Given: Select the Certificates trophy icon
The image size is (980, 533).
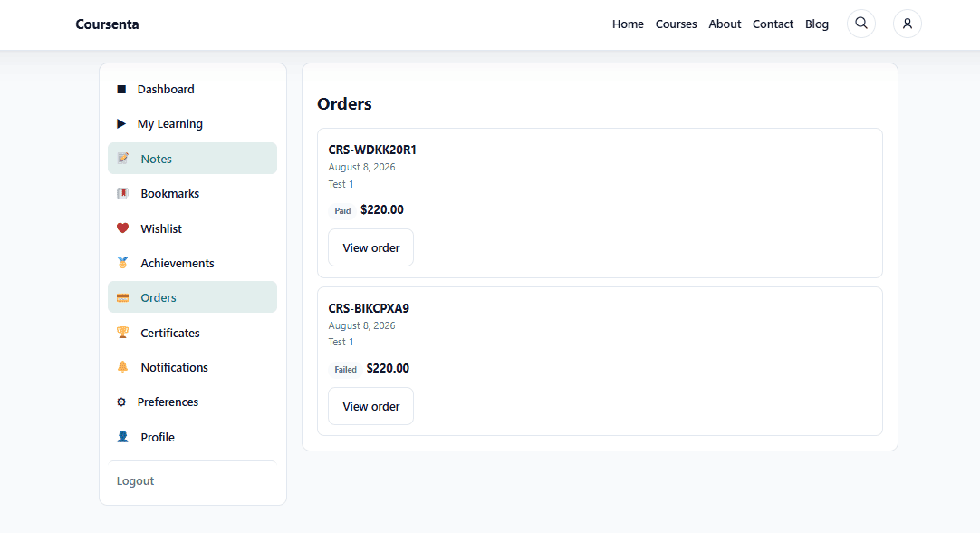Looking at the screenshot, I should 122,333.
